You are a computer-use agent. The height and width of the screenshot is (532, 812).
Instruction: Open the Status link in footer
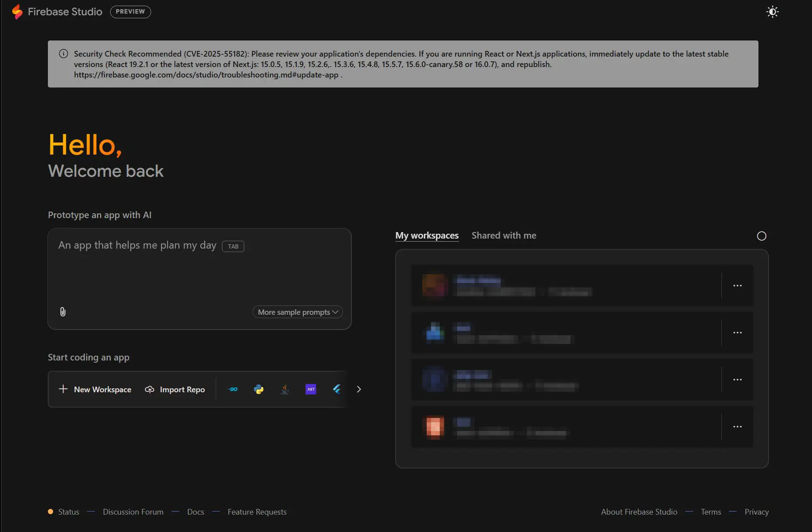pos(69,512)
